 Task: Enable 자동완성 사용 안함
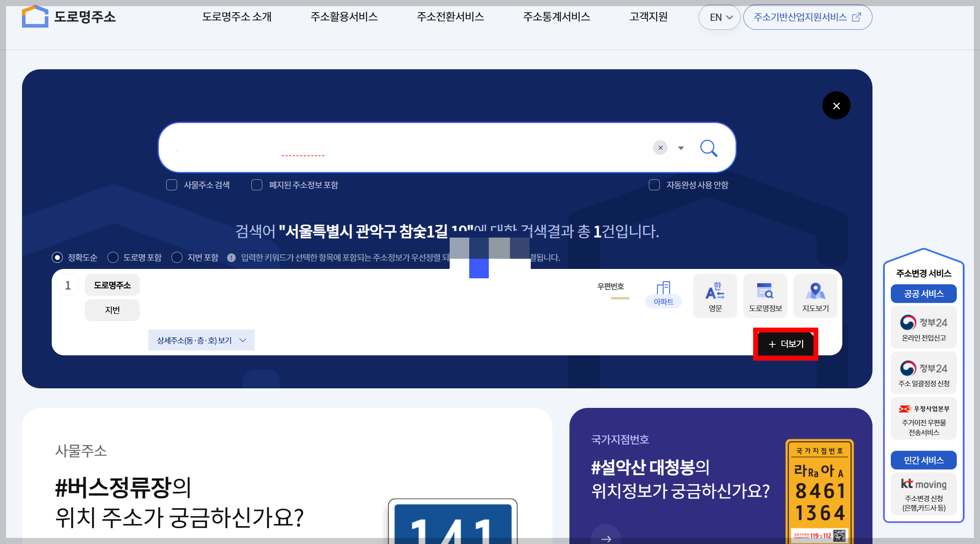tap(654, 185)
